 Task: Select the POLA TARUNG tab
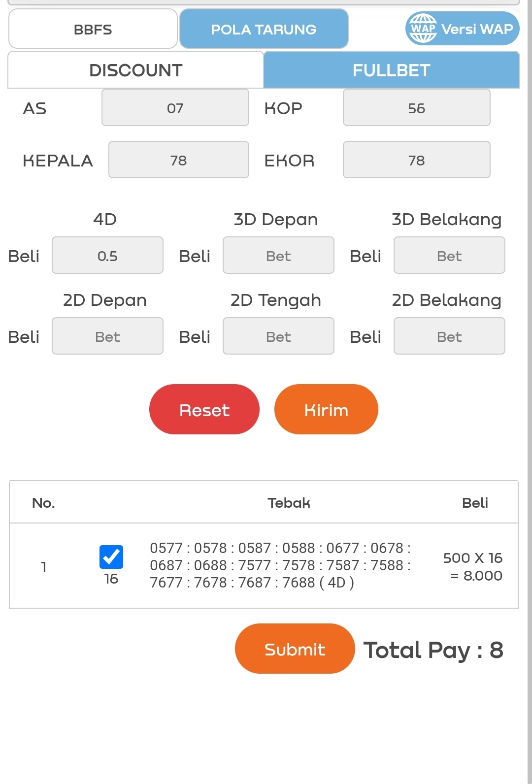264,29
